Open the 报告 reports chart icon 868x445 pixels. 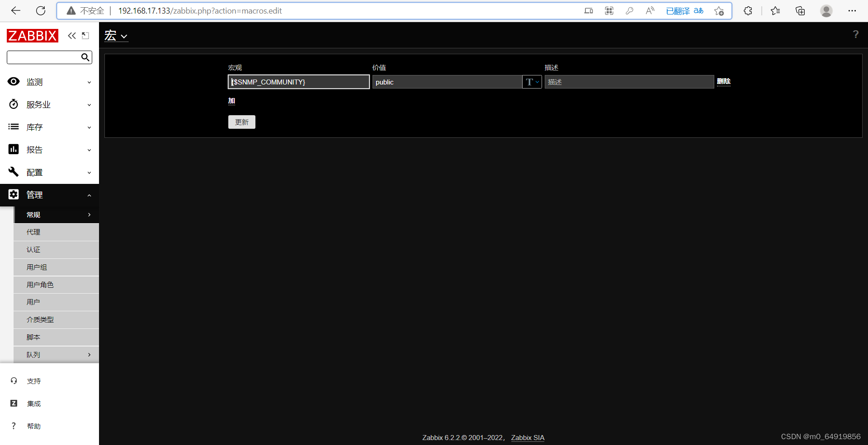click(x=14, y=149)
